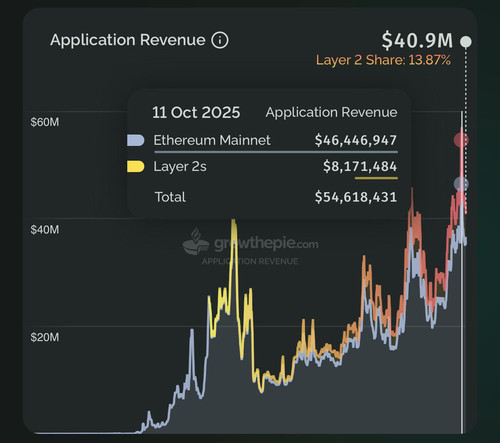Screen dimensions: 500x443
Task: Open the Application Revenue info icon
Action: pyautogui.click(x=220, y=40)
